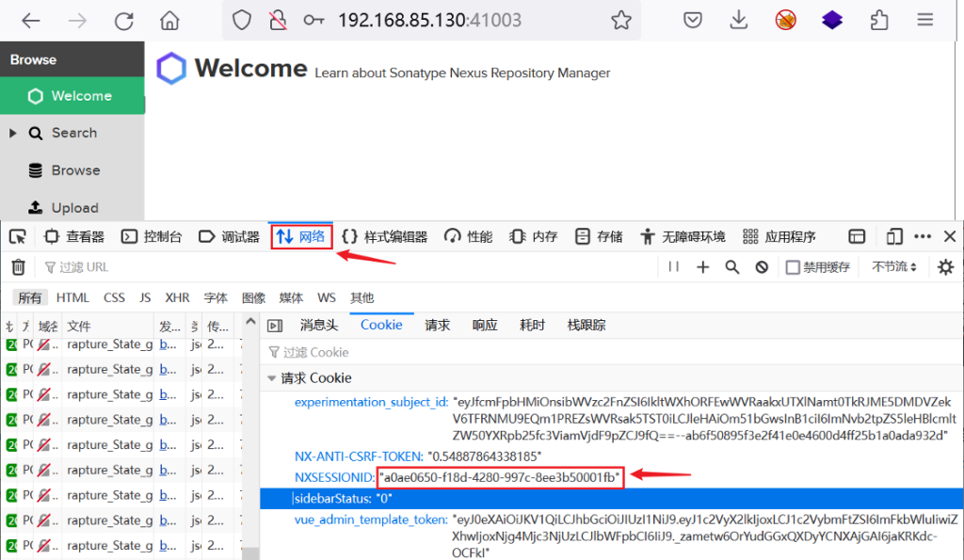The image size is (964, 560).
Task: Close the developer tools panel
Action: pos(950,236)
